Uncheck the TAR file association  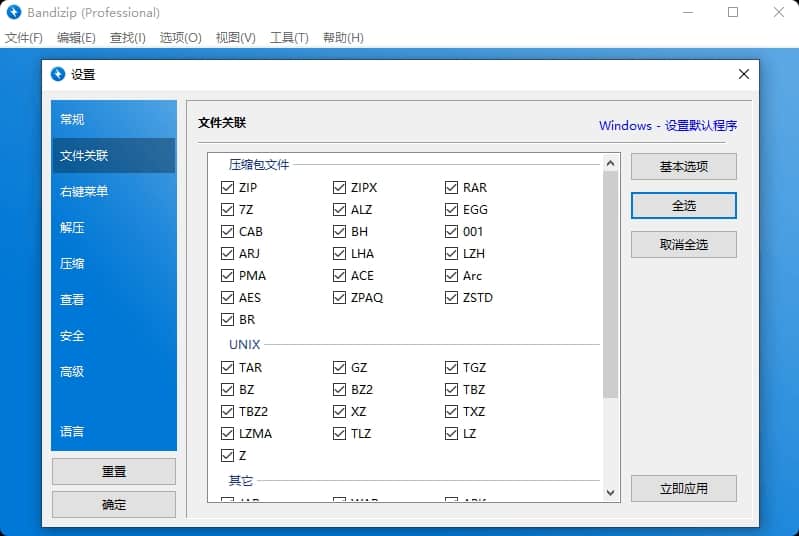pyautogui.click(x=227, y=367)
